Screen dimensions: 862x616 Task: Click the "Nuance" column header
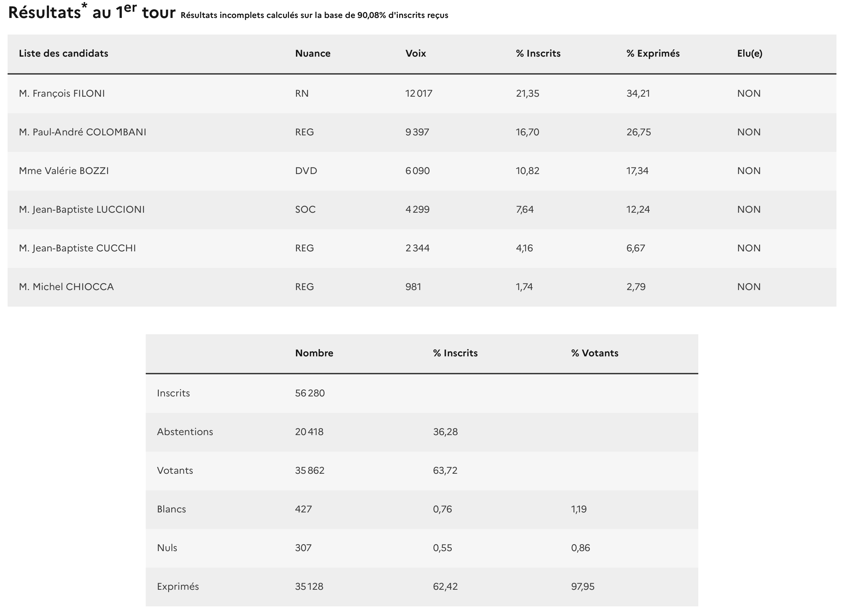pyautogui.click(x=313, y=54)
